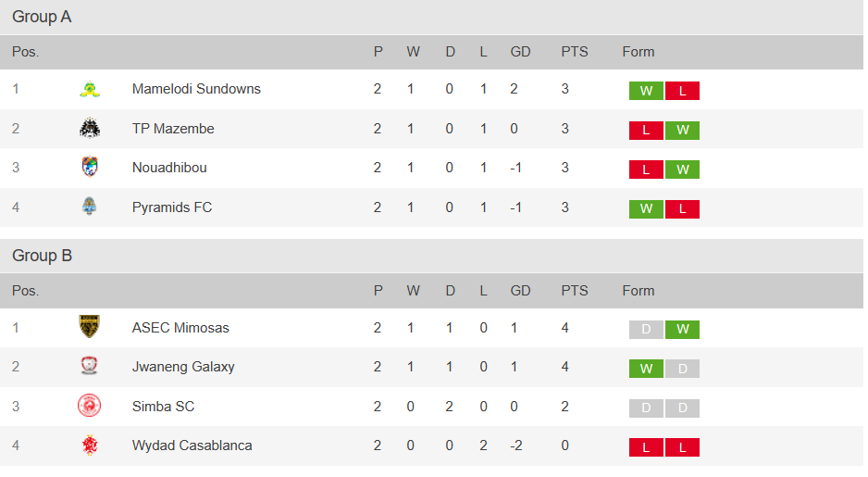Click the Wydad Casablanca club crest
Viewport: 868px width, 477px height.
pyautogui.click(x=90, y=446)
